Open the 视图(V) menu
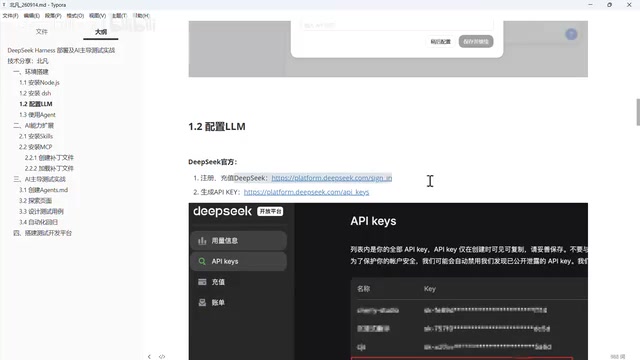The width and height of the screenshot is (640, 360). (x=97, y=16)
